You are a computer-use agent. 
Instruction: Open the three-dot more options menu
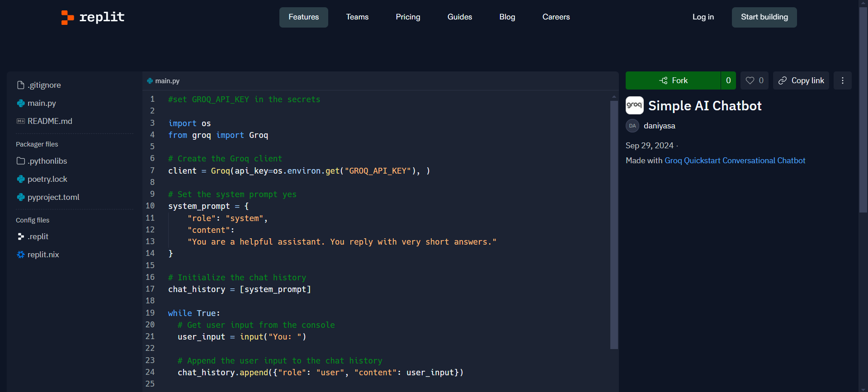(x=843, y=80)
